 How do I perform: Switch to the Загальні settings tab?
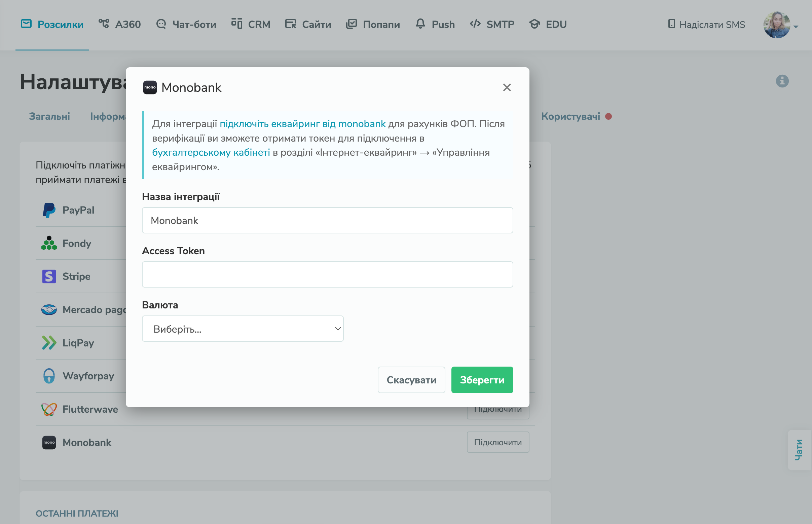click(49, 116)
